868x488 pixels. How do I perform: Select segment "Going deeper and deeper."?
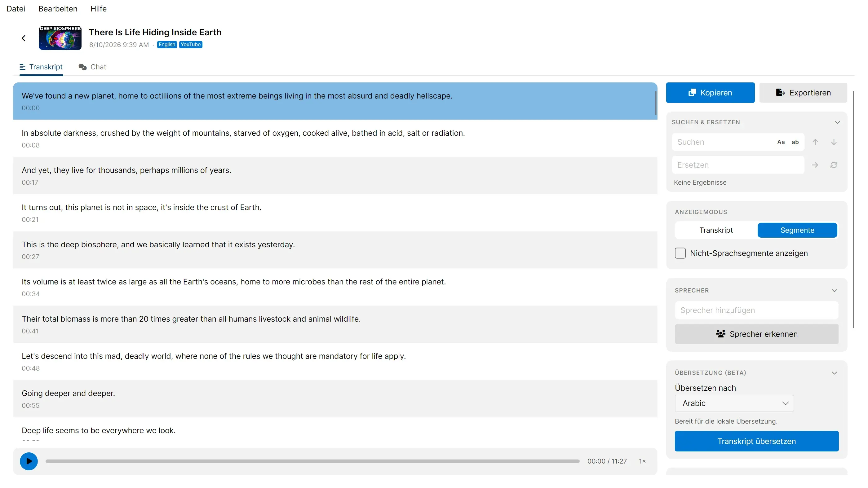[335, 399]
